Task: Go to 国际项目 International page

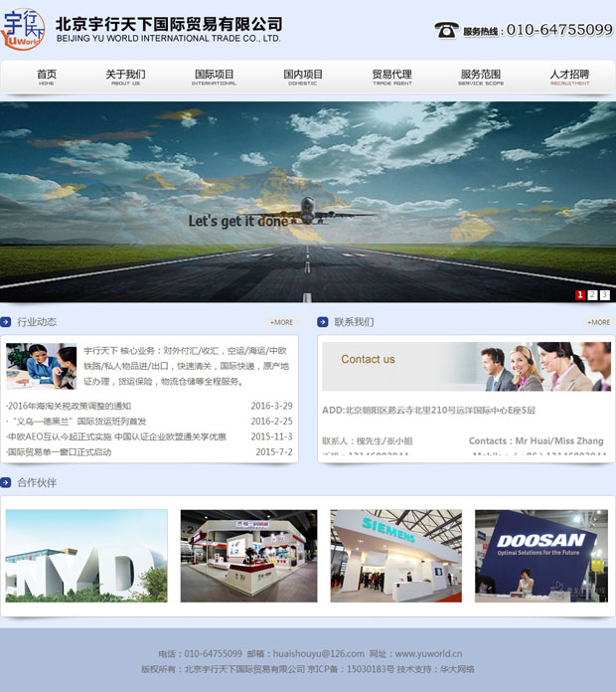Action: tap(214, 77)
